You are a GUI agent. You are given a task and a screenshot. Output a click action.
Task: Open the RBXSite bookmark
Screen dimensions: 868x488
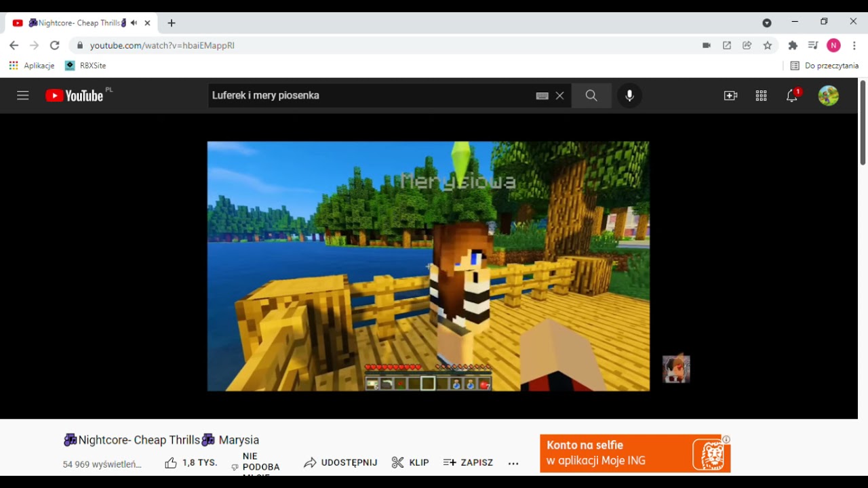pyautogui.click(x=85, y=66)
